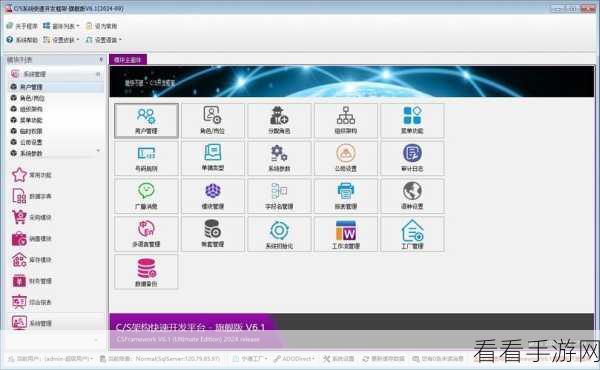The width and height of the screenshot is (600, 370).
Task: Switch to the purple module main window tab
Action: [128, 60]
